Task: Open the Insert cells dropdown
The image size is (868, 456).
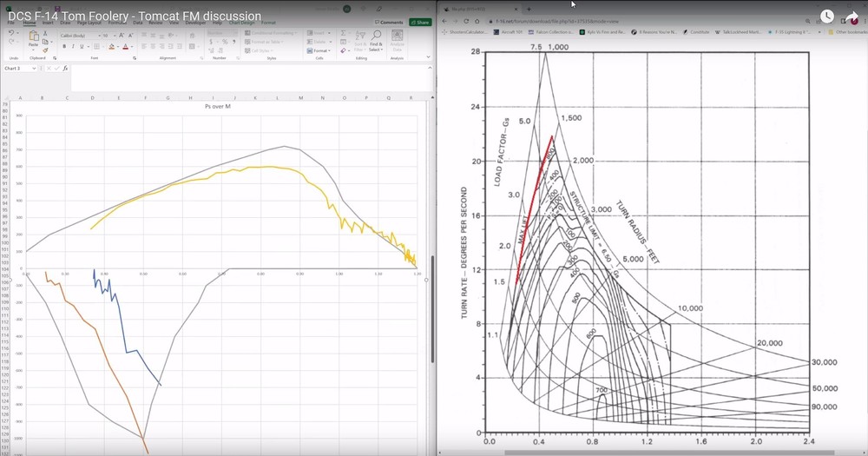Action: 319,33
